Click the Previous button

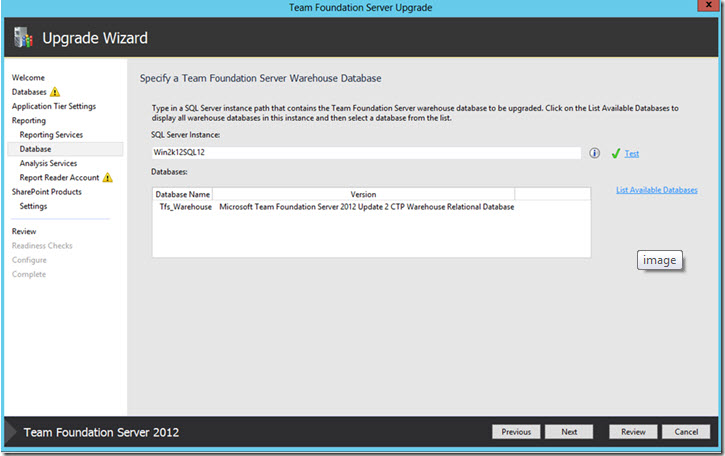(x=516, y=431)
